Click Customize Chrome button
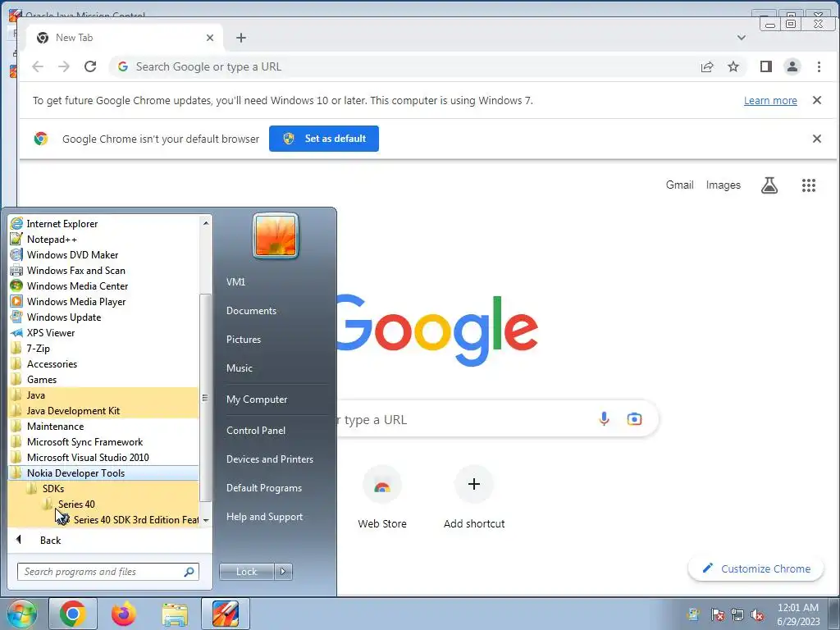This screenshot has height=630, width=840. pos(756,569)
